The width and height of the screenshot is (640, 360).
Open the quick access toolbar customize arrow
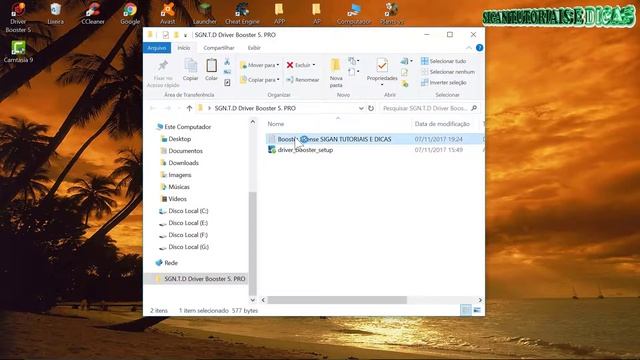185,36
